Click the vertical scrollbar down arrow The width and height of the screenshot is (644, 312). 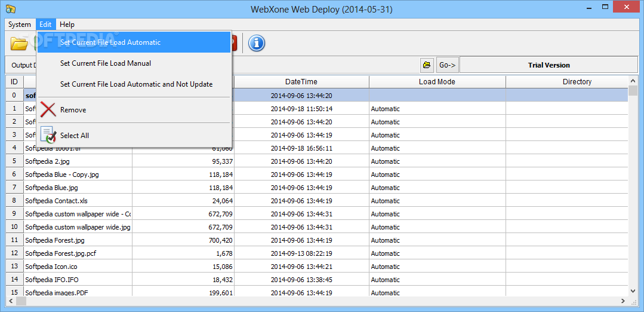633,291
